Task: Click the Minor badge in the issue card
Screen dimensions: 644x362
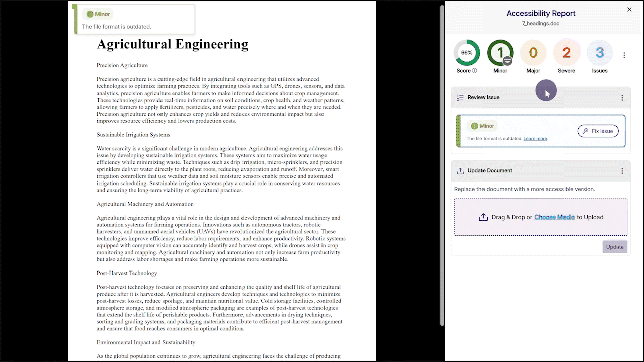Action: (x=482, y=126)
